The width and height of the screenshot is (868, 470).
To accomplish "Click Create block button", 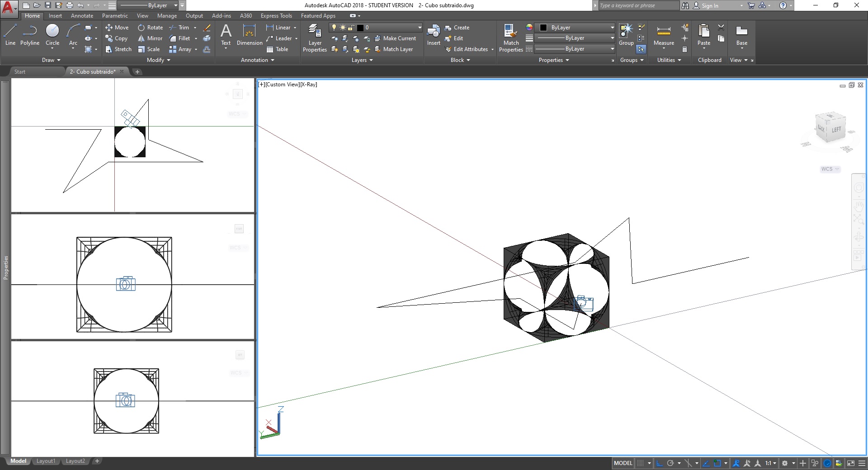I will 457,28.
